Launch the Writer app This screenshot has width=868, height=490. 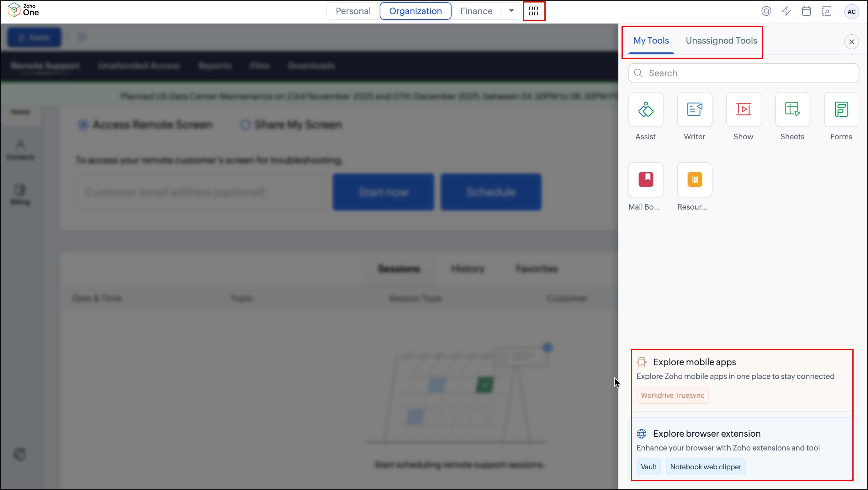tap(695, 110)
